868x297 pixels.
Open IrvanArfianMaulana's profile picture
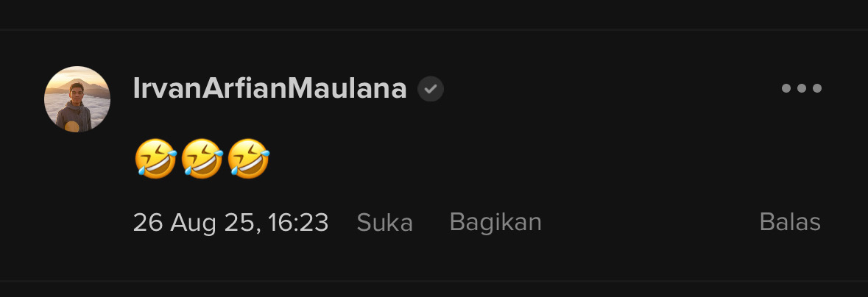click(x=77, y=99)
